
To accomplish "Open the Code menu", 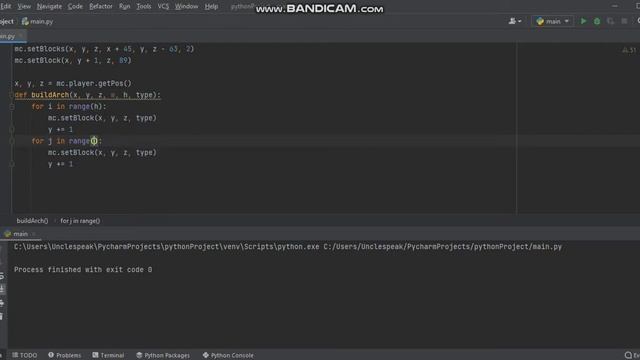I will pyautogui.click(x=75, y=7).
